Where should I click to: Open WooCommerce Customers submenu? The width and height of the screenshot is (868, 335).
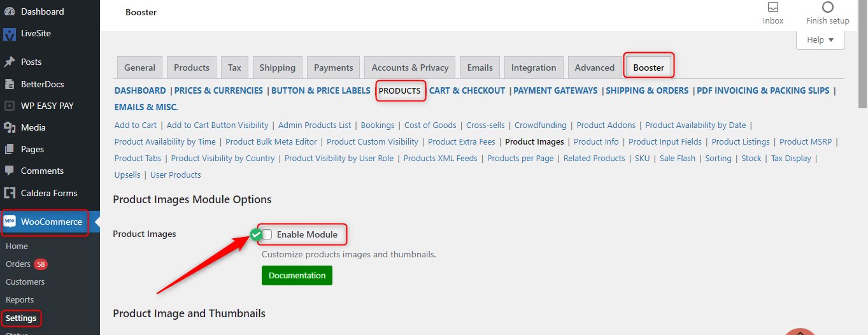click(25, 282)
